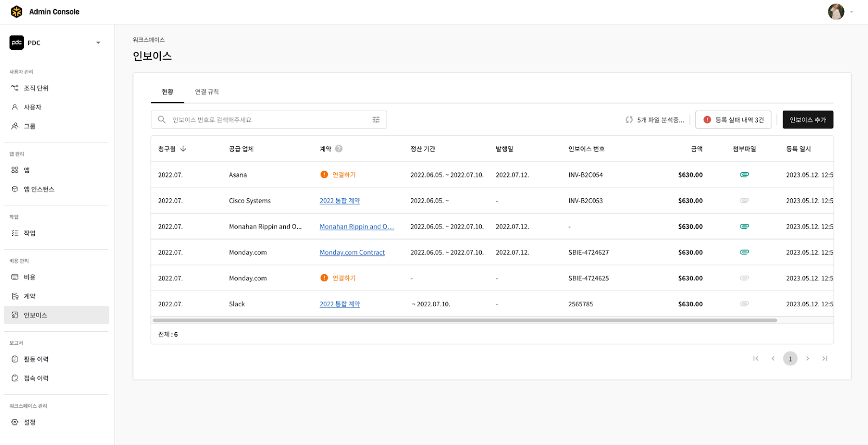Open 계약 in the sidebar
Image resolution: width=868 pixels, height=445 pixels.
(56, 296)
